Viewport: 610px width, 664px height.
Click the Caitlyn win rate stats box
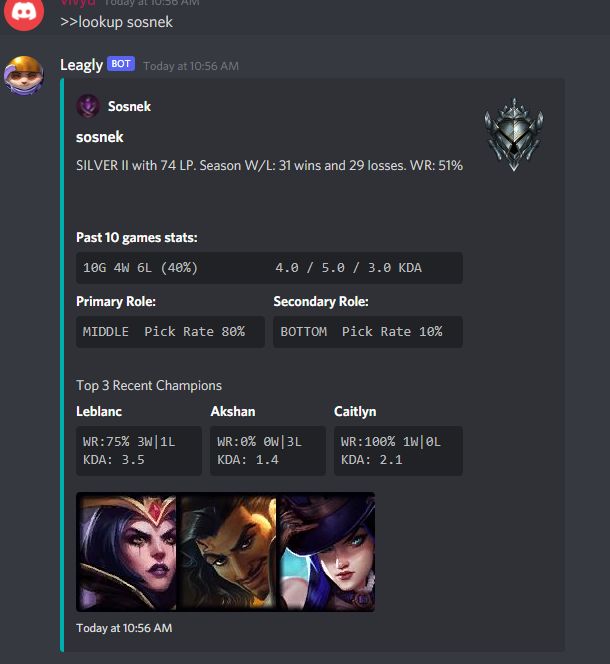point(398,451)
